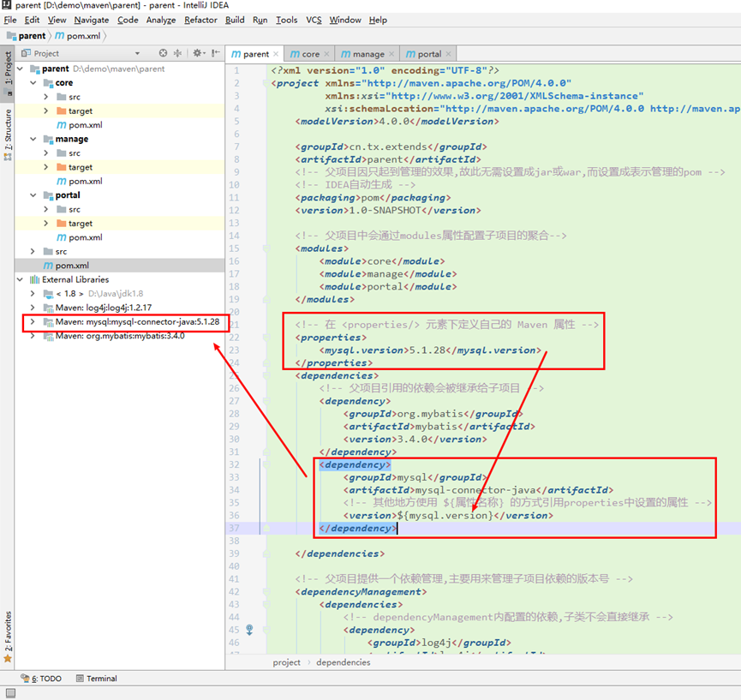
Task: Close the portal editor tab
Action: click(448, 54)
